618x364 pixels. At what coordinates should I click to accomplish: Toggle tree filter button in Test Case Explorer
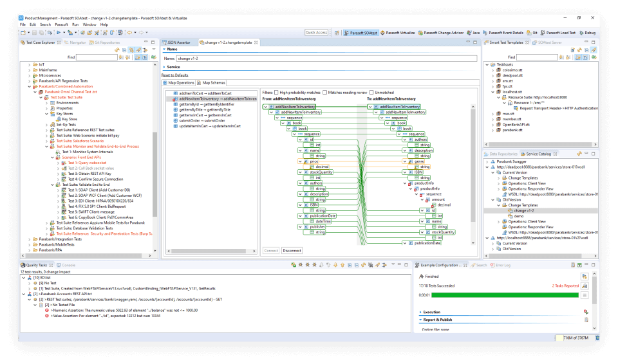coord(138,57)
